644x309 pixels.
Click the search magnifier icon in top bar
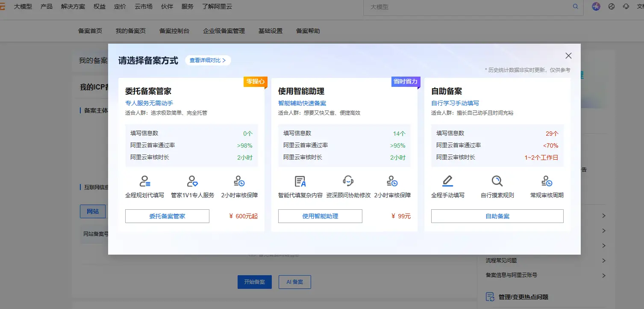click(575, 6)
